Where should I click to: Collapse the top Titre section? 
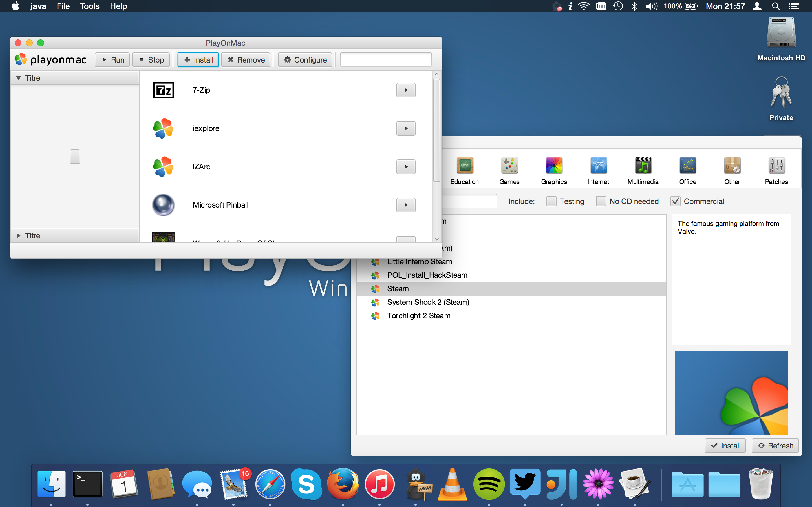click(x=18, y=78)
